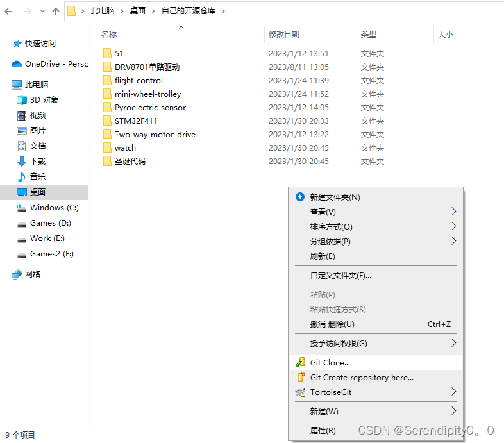Viewport: 504px width, 443px height.
Task: Click the Forward navigation arrow
Action: pyautogui.click(x=28, y=12)
